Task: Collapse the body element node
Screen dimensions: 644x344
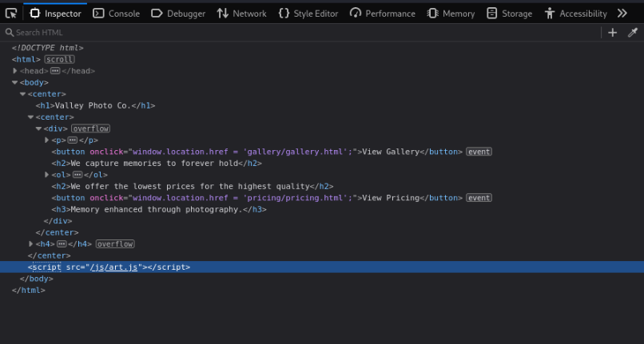Action: [15, 82]
